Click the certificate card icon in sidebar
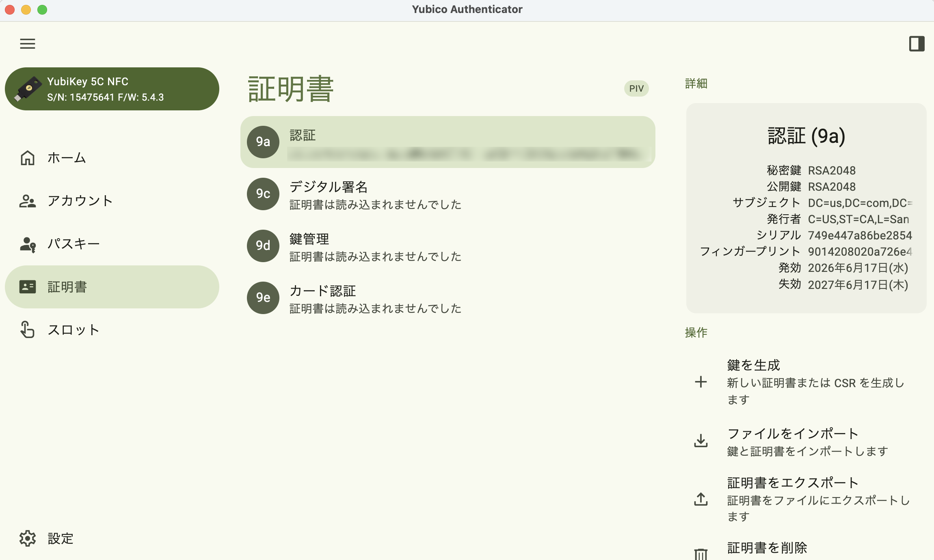The height and width of the screenshot is (560, 934). [x=28, y=287]
